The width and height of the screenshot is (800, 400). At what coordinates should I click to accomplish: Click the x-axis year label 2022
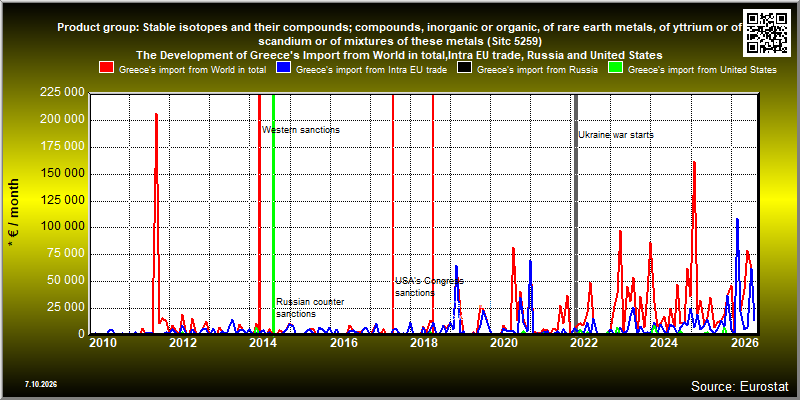point(584,344)
